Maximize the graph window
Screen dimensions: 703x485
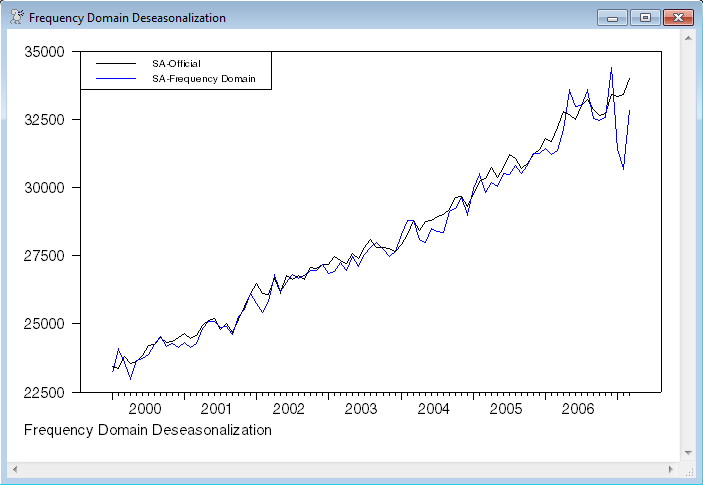pyautogui.click(x=645, y=18)
